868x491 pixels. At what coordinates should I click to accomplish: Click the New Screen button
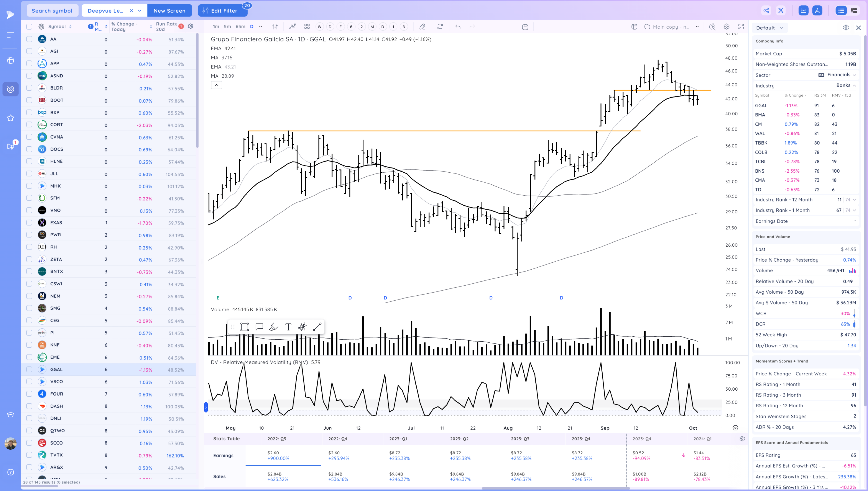pos(169,10)
